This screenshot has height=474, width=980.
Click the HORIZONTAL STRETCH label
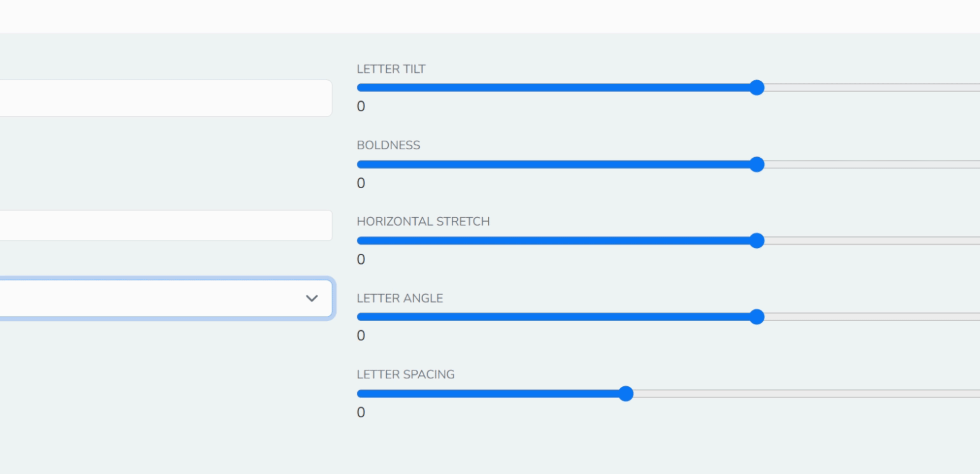(423, 221)
